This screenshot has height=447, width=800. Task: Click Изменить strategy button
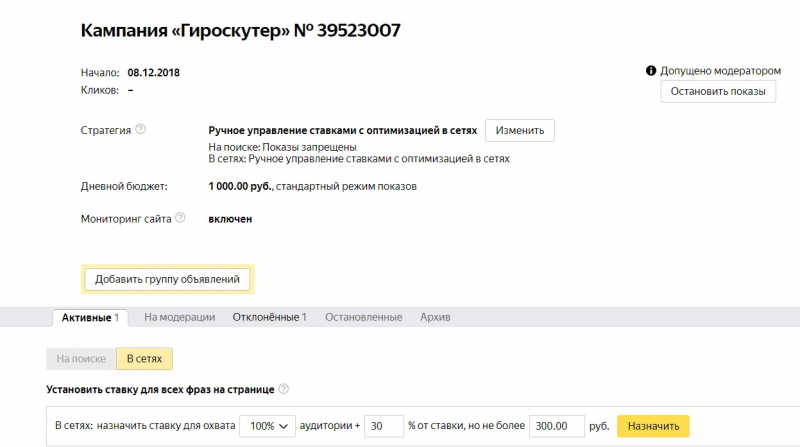520,130
